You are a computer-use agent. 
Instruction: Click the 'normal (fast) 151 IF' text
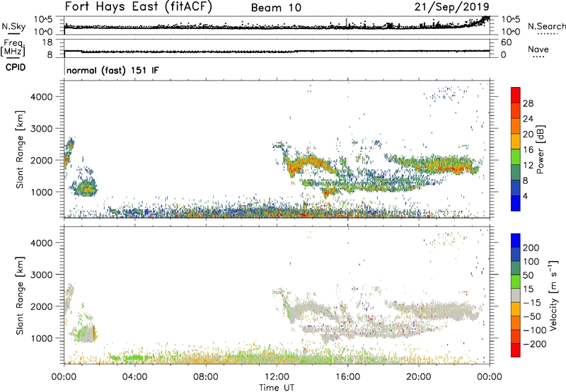pos(112,70)
